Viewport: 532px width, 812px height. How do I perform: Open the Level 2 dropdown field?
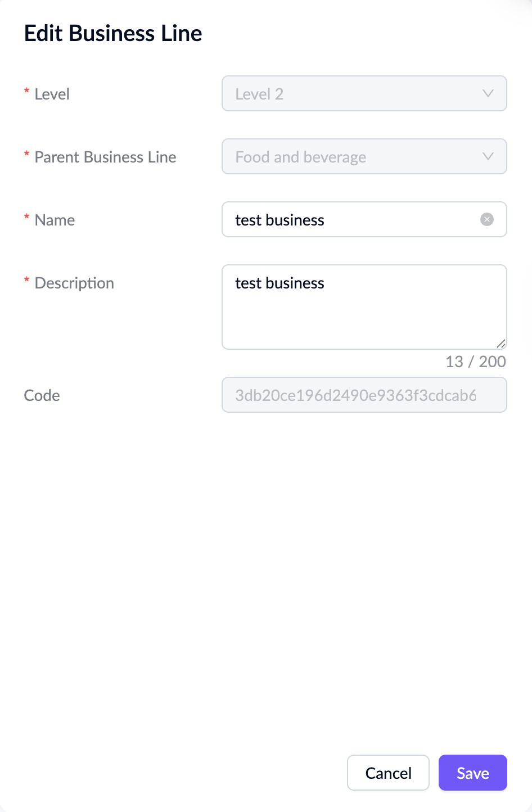coord(354,93)
